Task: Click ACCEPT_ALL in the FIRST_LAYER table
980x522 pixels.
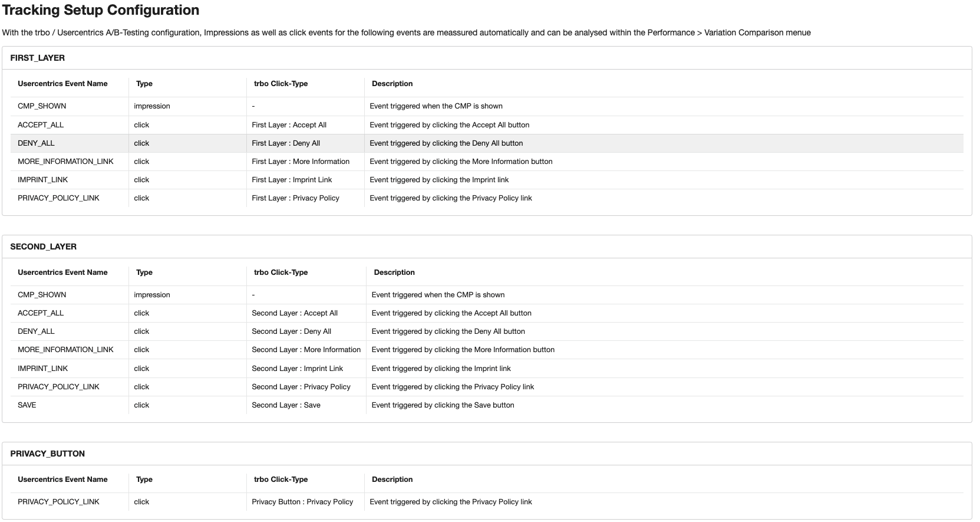Action: (41, 125)
